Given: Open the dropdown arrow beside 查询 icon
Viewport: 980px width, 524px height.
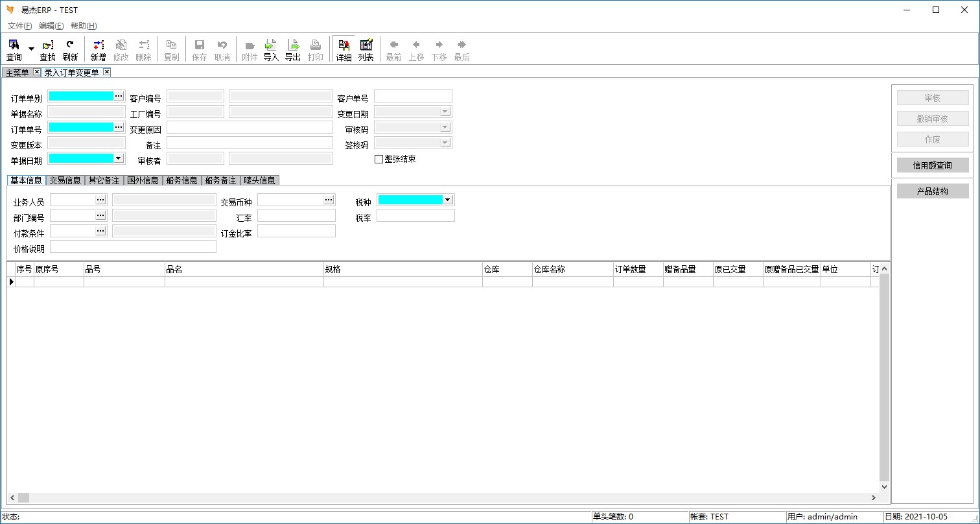Looking at the screenshot, I should click(x=31, y=49).
